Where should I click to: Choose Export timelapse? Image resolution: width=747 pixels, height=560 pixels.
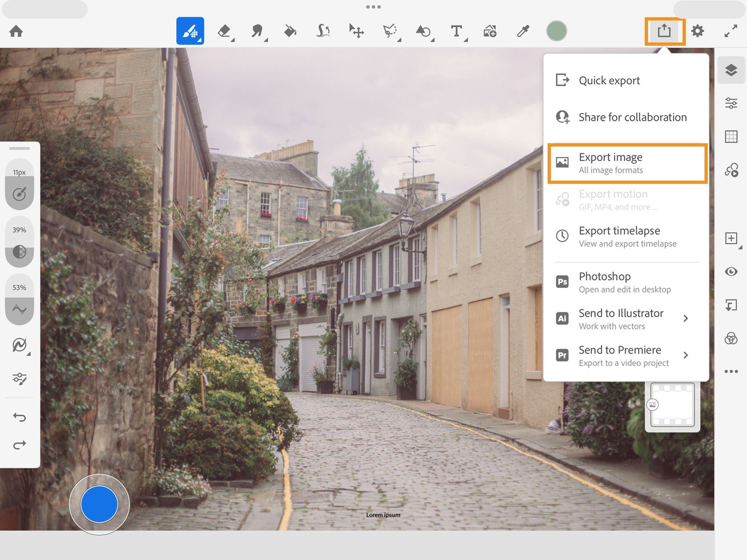pos(626,237)
